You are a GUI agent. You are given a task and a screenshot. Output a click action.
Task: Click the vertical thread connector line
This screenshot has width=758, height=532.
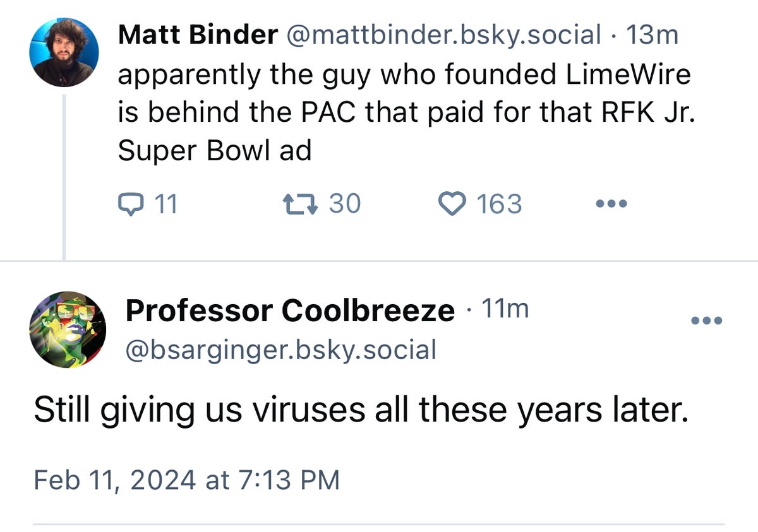[x=64, y=177]
